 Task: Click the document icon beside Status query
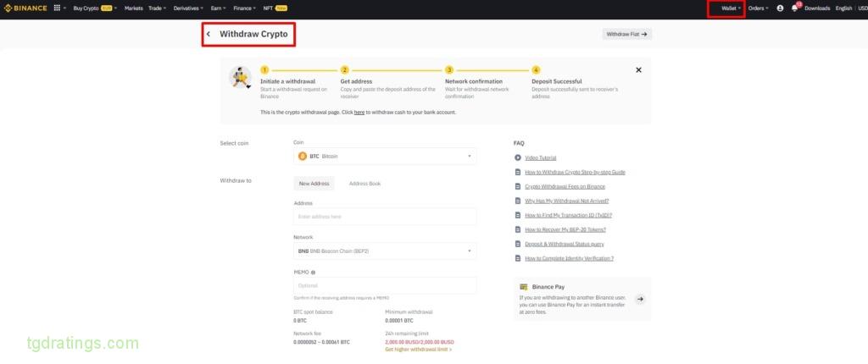click(x=518, y=244)
